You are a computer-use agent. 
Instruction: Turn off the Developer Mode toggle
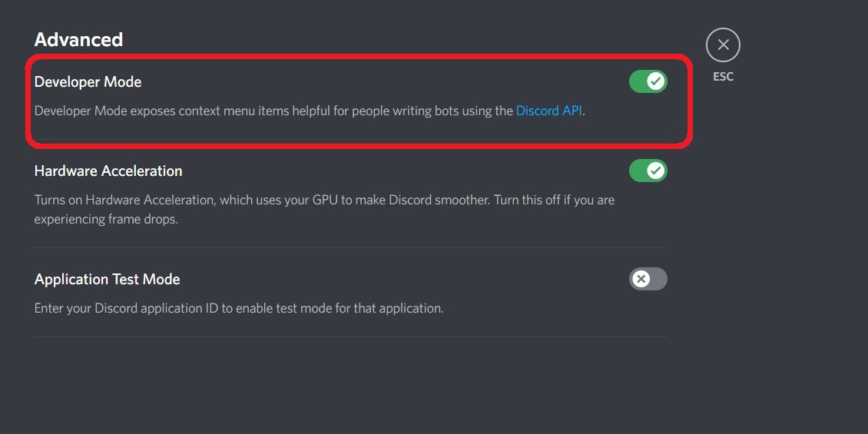click(648, 81)
